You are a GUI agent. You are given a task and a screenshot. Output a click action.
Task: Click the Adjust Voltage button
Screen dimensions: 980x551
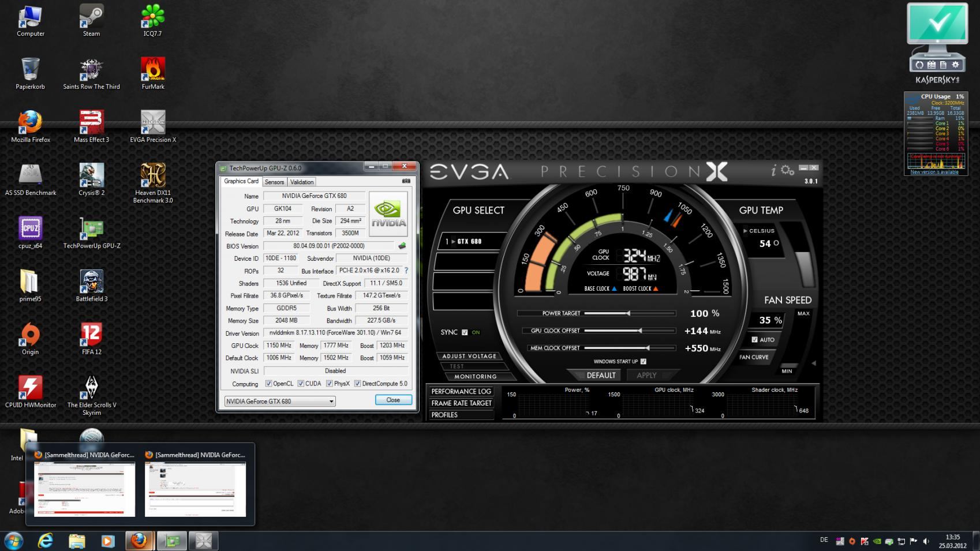tap(469, 356)
